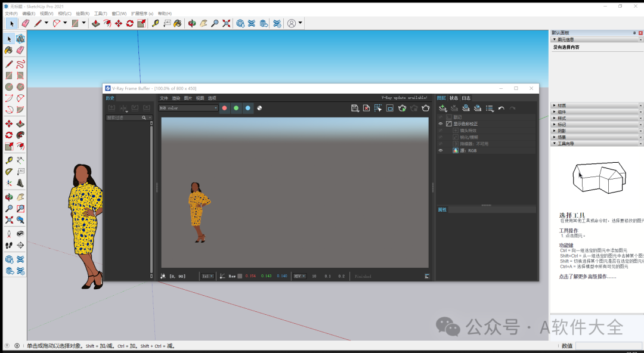The width and height of the screenshot is (644, 353).
Task: Open Extension Manager from top toolbar
Action: coord(277,23)
